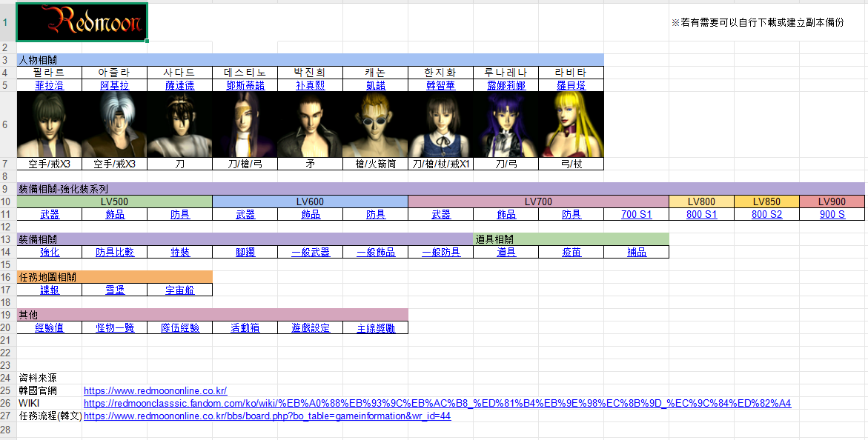Open the 防具 link under LV700

572,215
